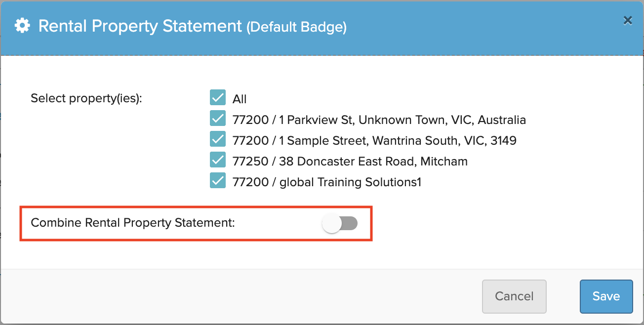Close the Rental Property Statement dialog
The width and height of the screenshot is (644, 325).
(x=627, y=20)
